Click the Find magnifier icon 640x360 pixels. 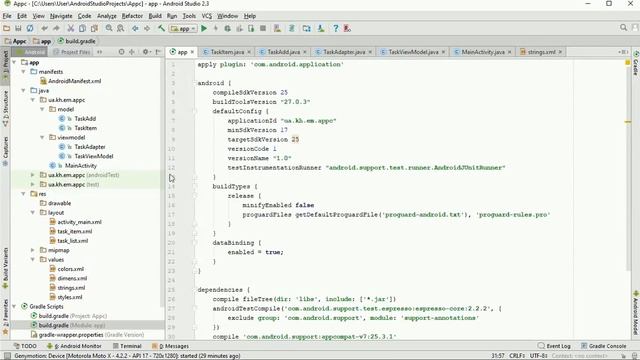[109, 28]
